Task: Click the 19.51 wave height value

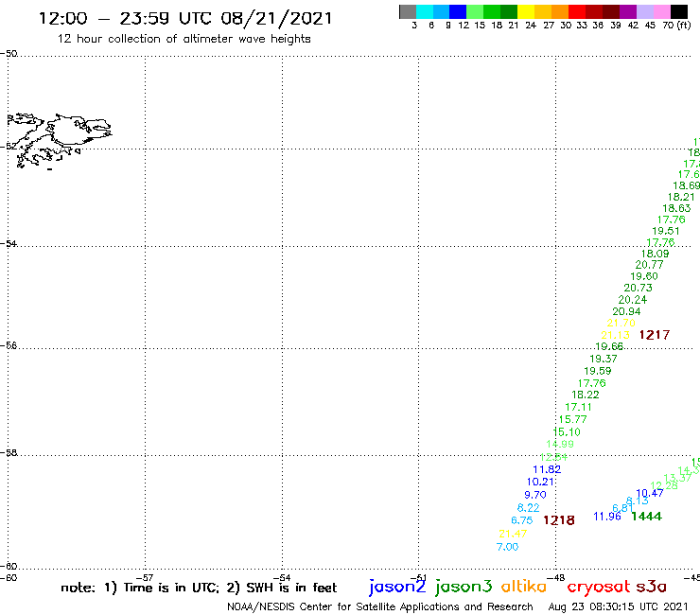Action: pos(666,232)
